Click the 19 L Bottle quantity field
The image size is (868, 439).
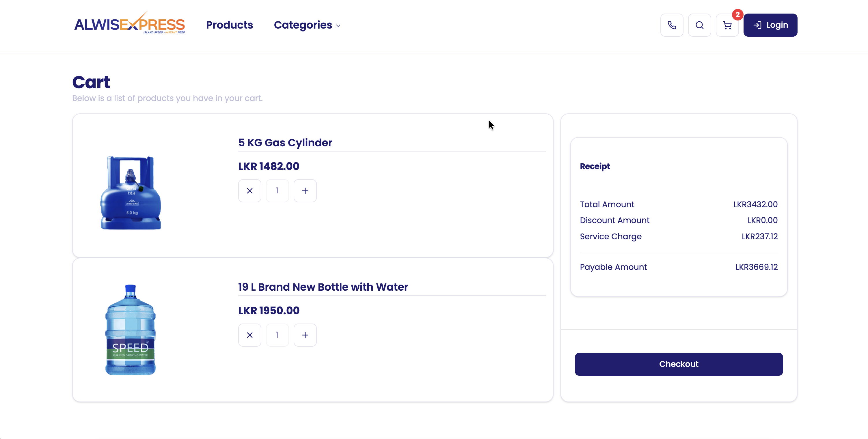(x=277, y=335)
